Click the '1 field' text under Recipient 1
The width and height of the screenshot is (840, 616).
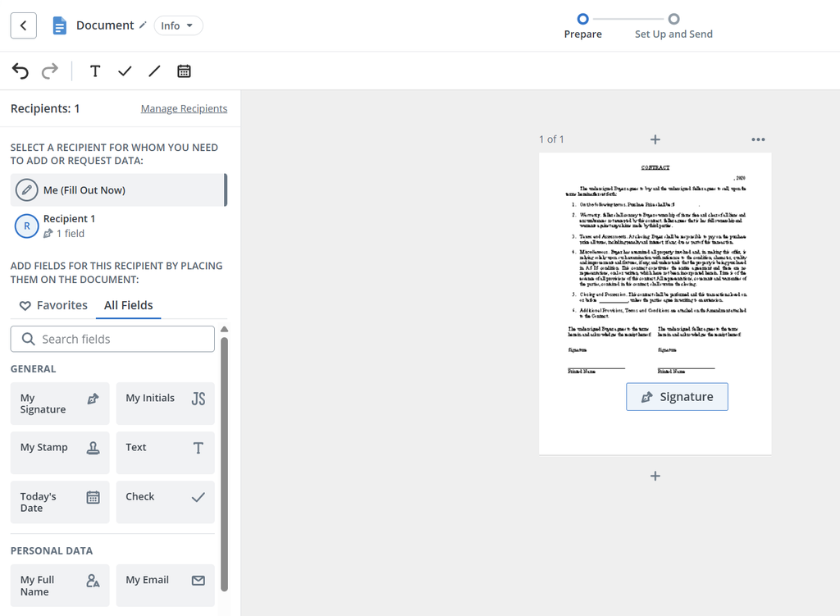[x=71, y=234]
